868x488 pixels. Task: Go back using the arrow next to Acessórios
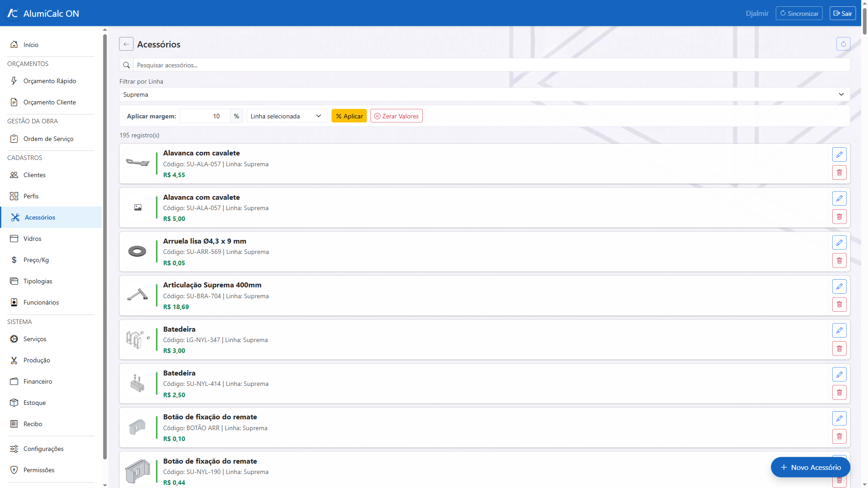126,44
